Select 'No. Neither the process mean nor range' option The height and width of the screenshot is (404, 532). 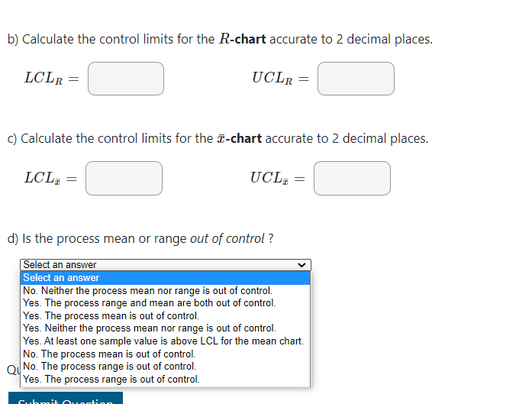[165, 291]
